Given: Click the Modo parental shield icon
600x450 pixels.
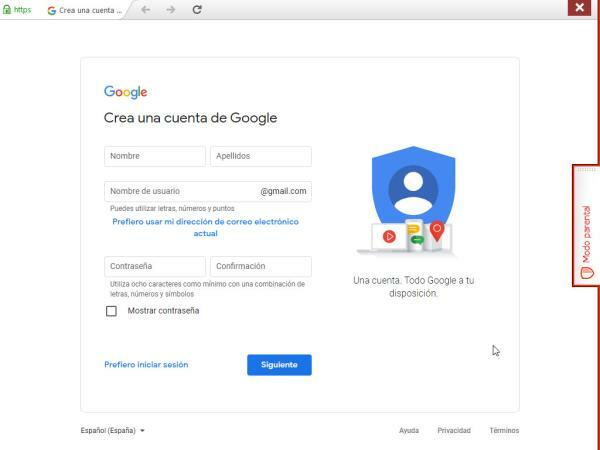Looking at the screenshot, I should pyautogui.click(x=587, y=271).
